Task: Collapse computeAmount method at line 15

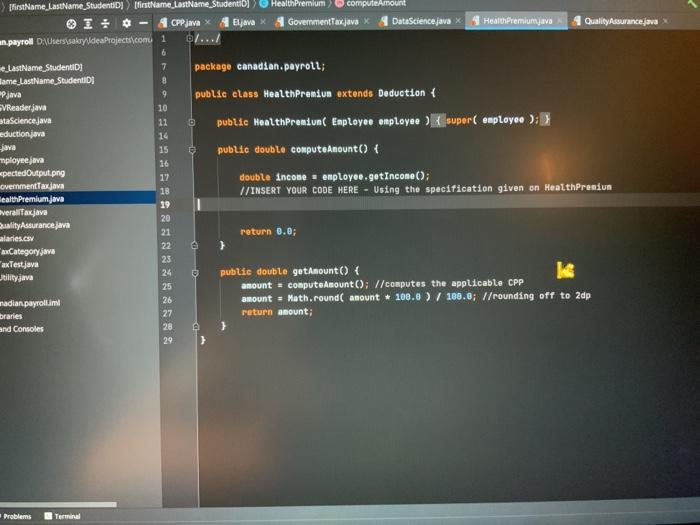Action: (192, 150)
